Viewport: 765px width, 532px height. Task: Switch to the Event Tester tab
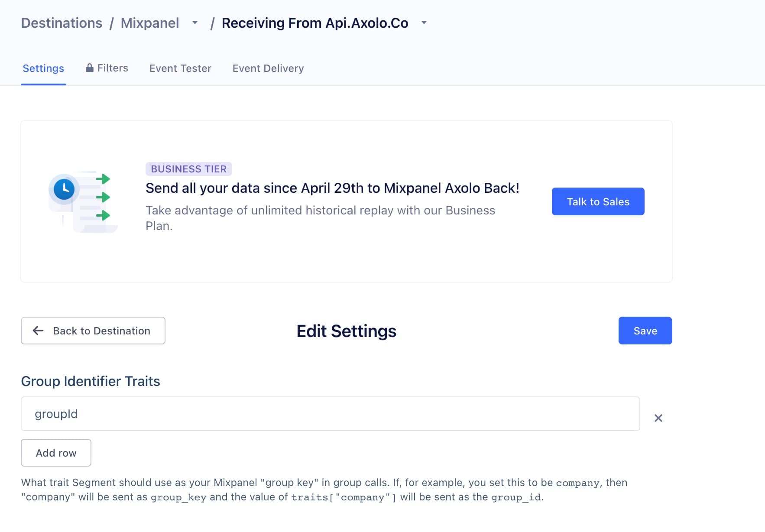tap(180, 68)
